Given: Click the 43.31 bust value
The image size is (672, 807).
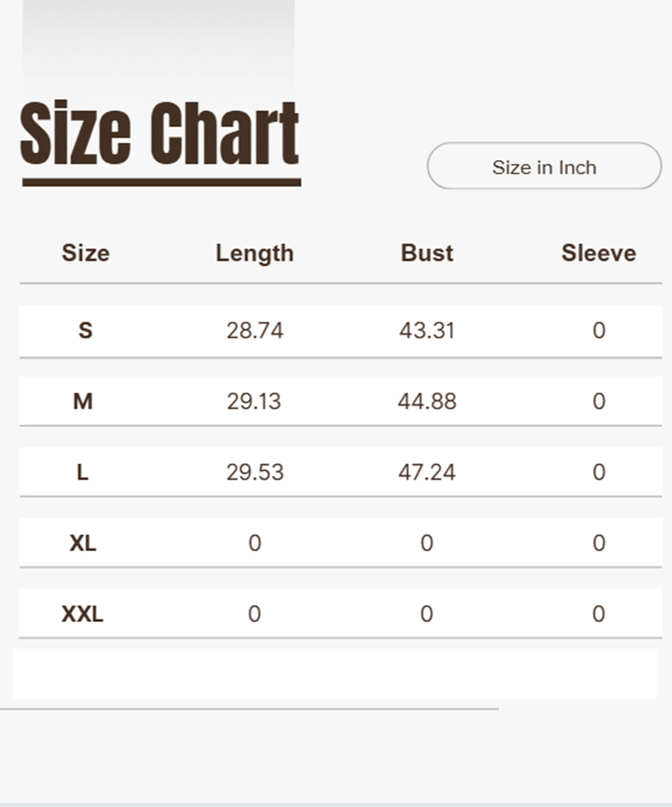Looking at the screenshot, I should (427, 330).
